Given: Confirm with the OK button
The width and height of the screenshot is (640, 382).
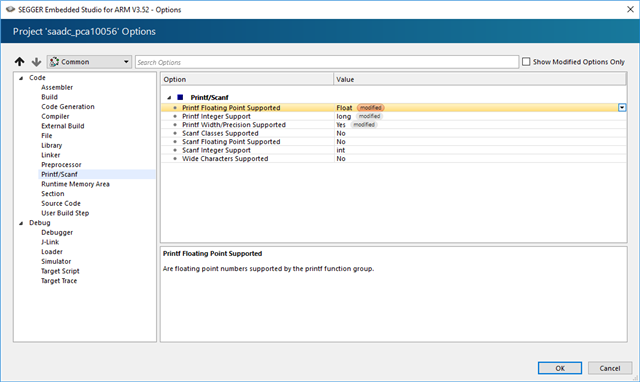Looking at the screenshot, I should (x=560, y=368).
